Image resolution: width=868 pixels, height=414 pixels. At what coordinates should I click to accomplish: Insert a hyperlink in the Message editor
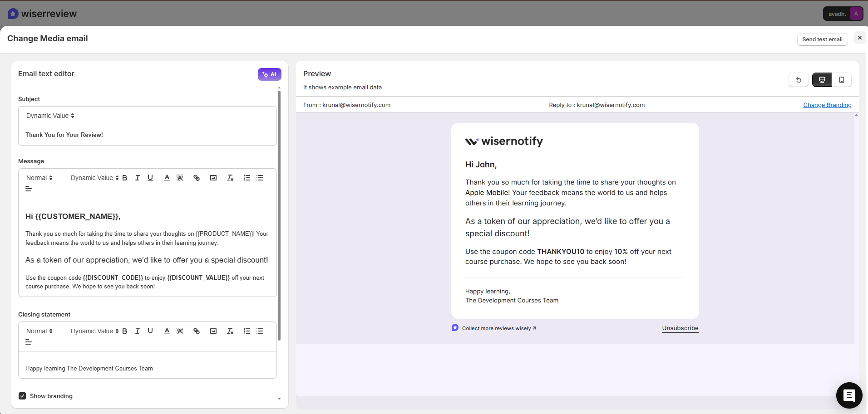point(196,177)
